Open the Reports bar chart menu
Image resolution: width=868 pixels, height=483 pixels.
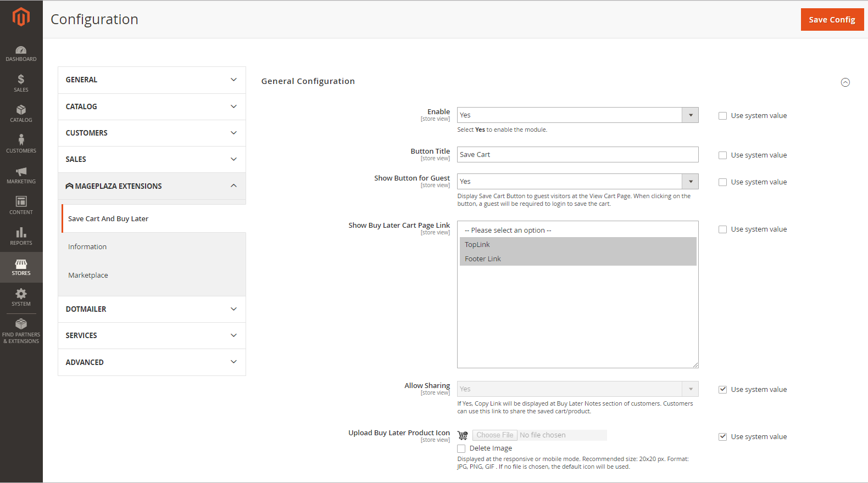21,236
